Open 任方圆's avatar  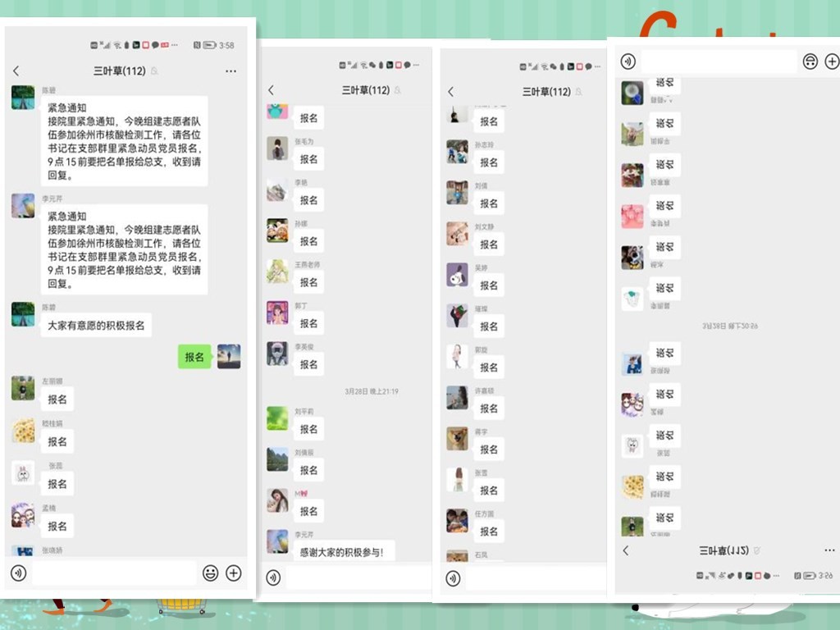pyautogui.click(x=458, y=521)
